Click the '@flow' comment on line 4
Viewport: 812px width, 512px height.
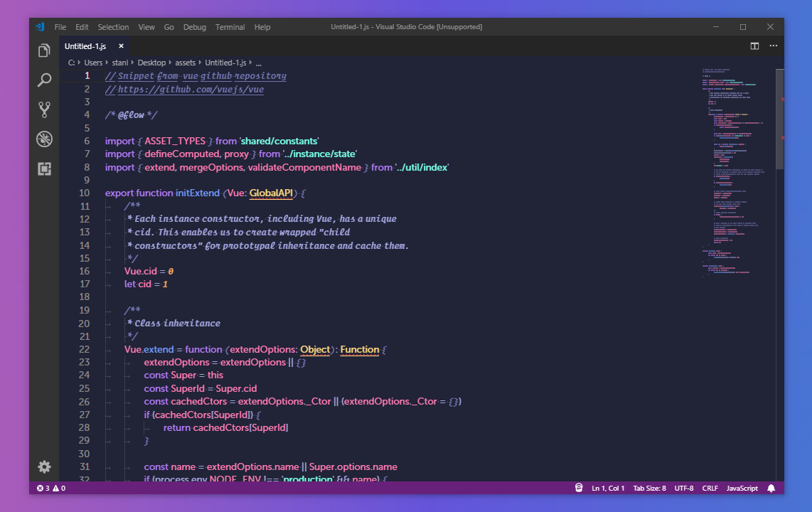tap(131, 115)
